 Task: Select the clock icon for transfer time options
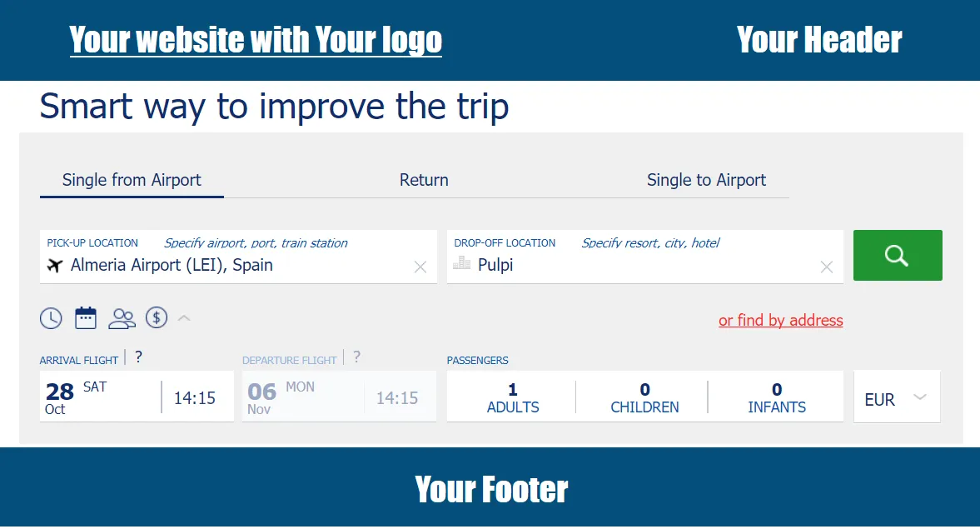click(50, 317)
